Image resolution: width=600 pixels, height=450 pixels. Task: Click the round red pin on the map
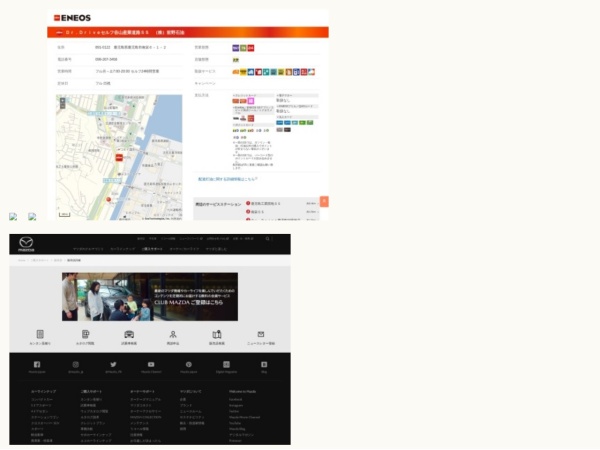coord(109,199)
